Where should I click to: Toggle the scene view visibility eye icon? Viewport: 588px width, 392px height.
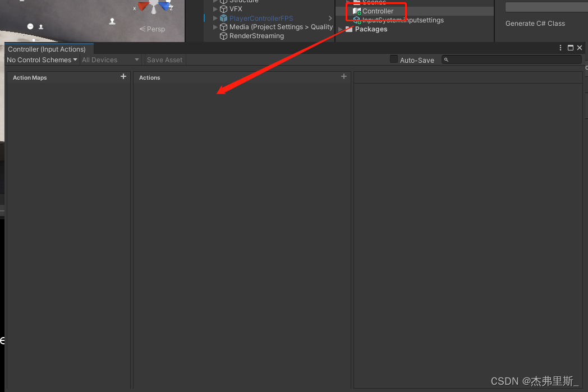30,26
